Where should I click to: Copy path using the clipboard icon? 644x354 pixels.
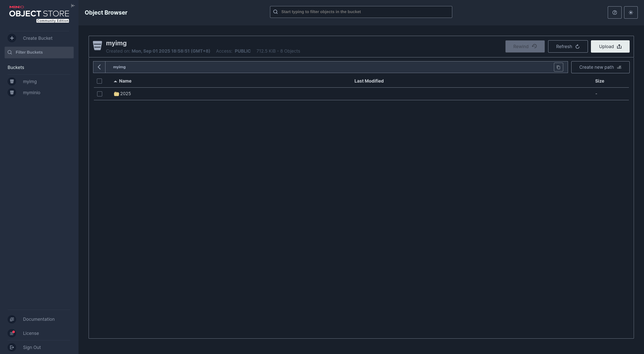pos(558,67)
